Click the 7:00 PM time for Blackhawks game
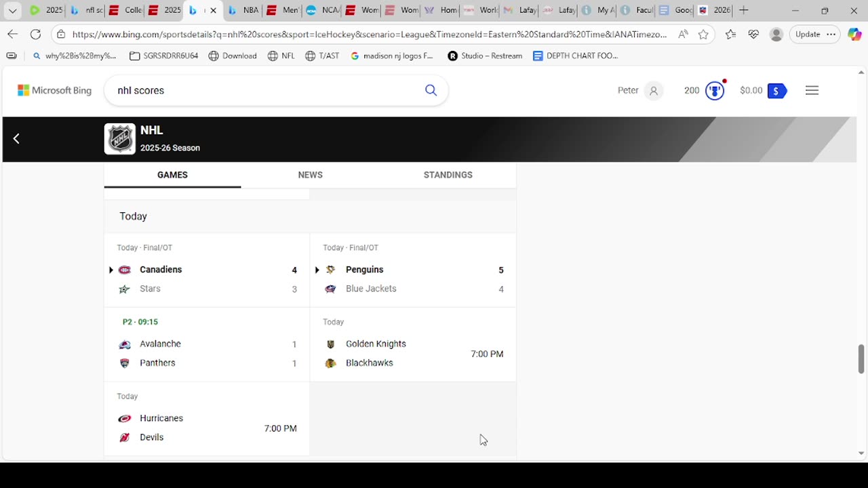Screen dimensions: 868x488 (x=487, y=354)
